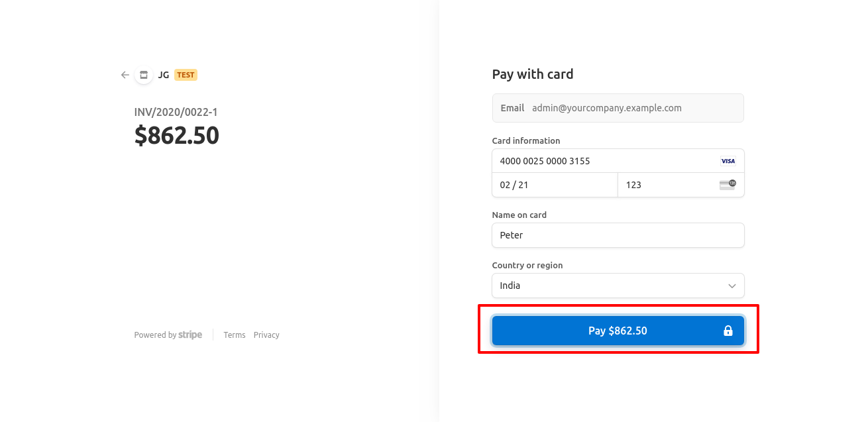The height and width of the screenshot is (422, 868).
Task: Click the CVC card hint icon
Action: coord(728,185)
